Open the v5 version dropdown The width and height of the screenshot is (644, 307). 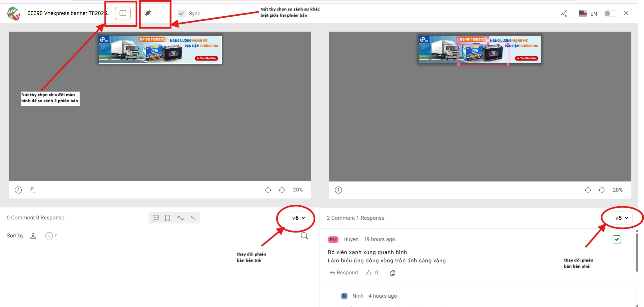coord(622,218)
